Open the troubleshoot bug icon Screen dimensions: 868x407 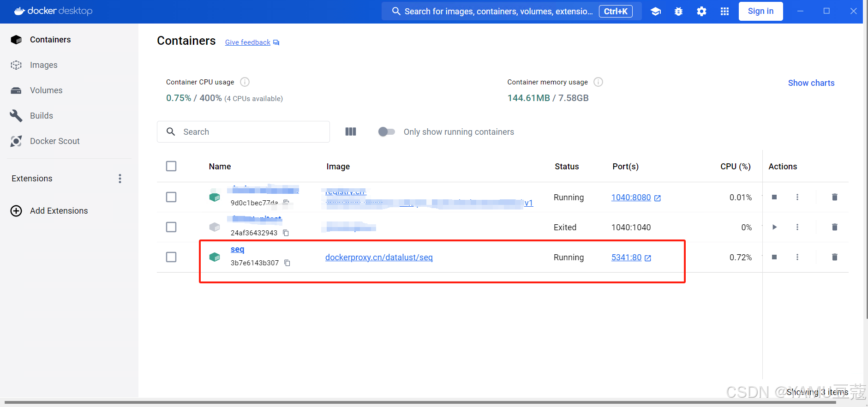[678, 12]
